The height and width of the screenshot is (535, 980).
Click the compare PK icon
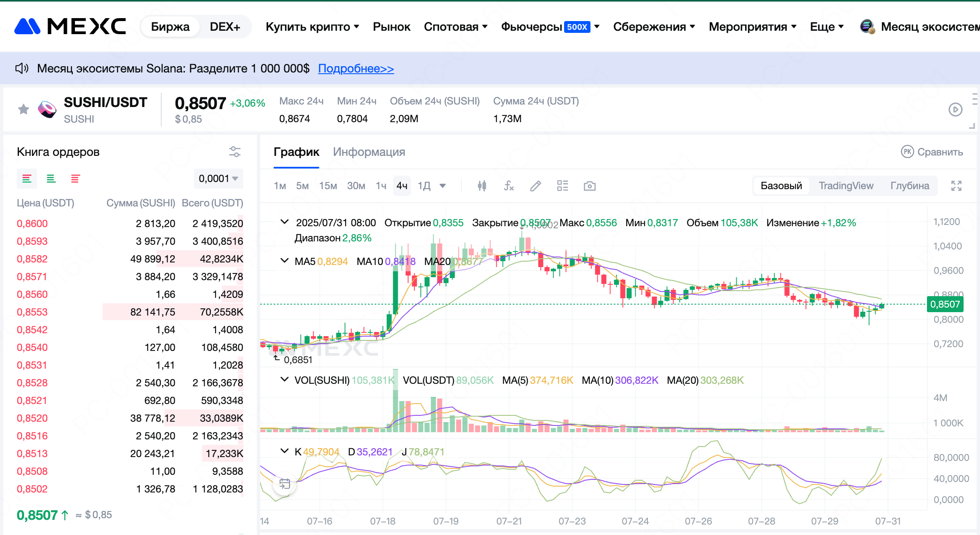point(907,152)
